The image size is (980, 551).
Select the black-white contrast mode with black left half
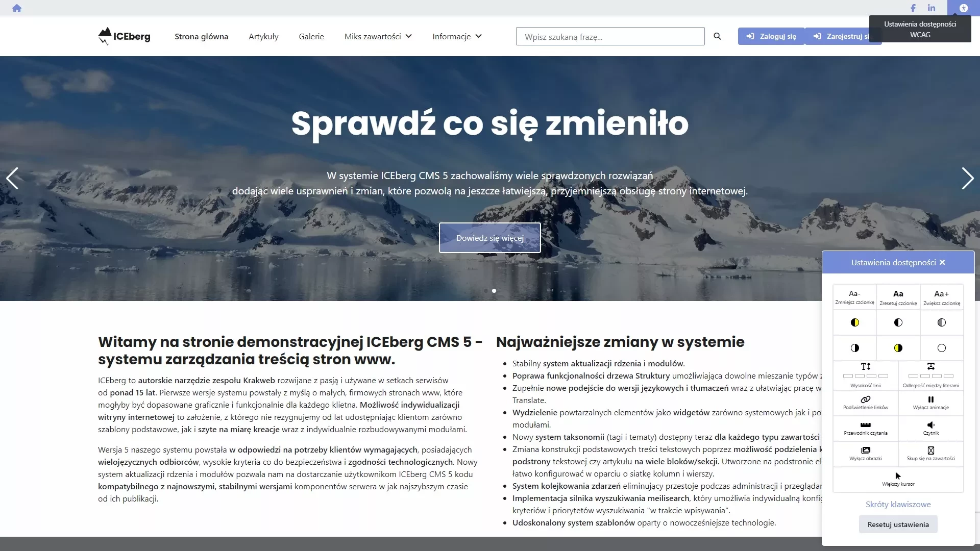point(898,322)
